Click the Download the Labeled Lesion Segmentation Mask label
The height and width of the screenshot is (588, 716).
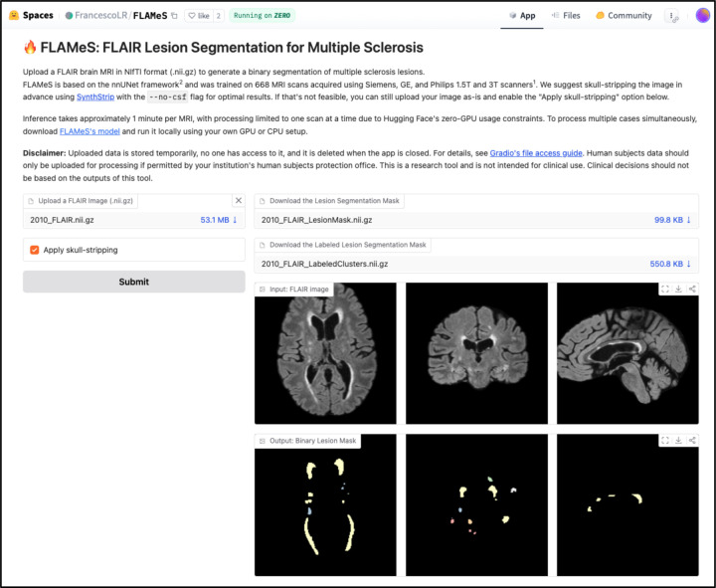pyautogui.click(x=342, y=245)
